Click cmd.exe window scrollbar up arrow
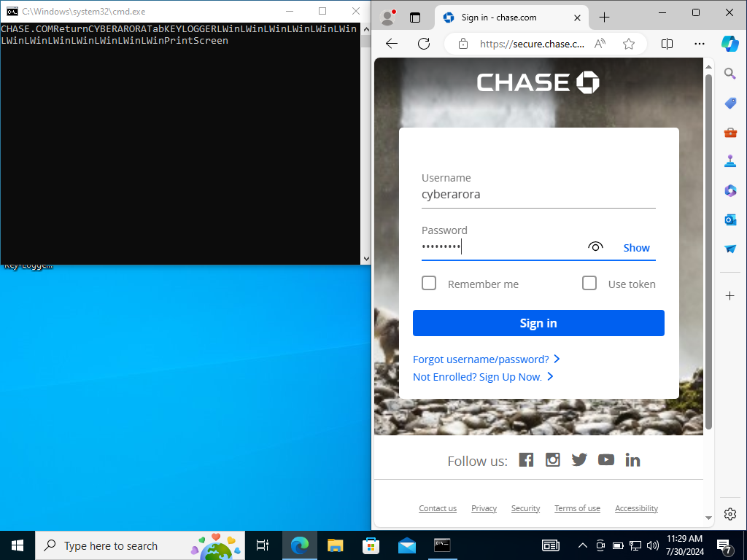The width and height of the screenshot is (747, 560). click(366, 29)
